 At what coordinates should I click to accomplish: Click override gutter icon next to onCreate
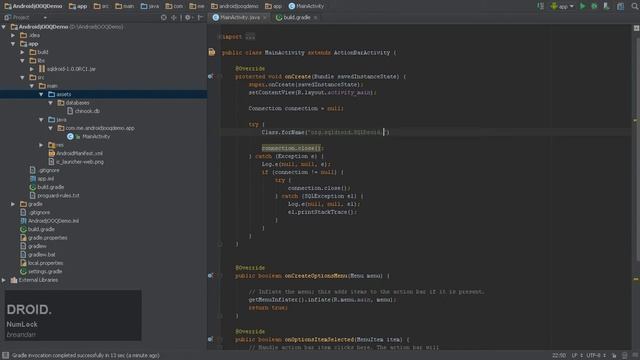coord(211,76)
